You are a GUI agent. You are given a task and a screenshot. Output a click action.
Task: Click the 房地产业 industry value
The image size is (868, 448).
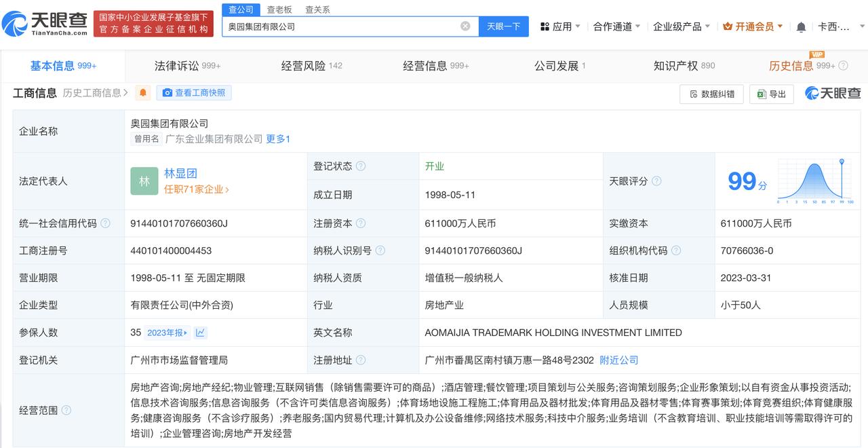[x=444, y=305]
